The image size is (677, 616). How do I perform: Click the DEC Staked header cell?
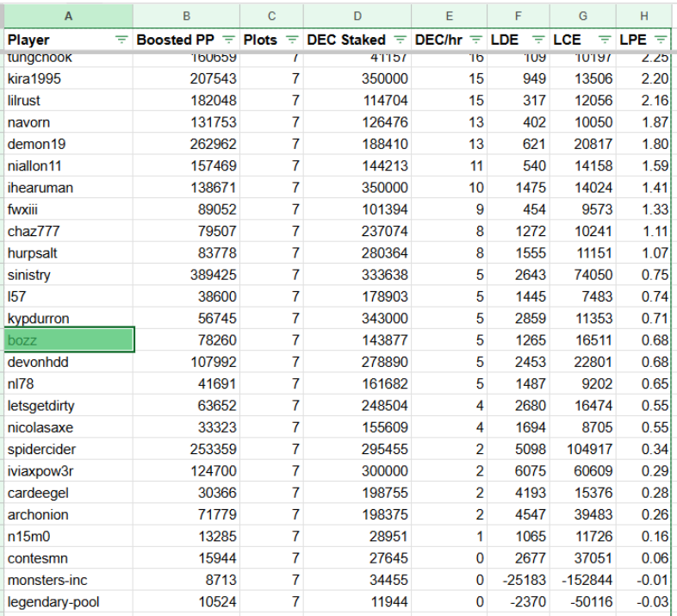(357, 40)
